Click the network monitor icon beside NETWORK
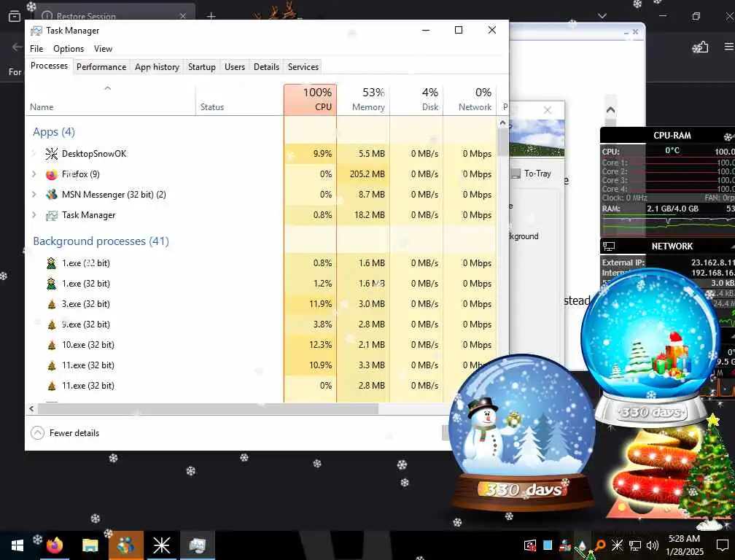 (x=609, y=246)
